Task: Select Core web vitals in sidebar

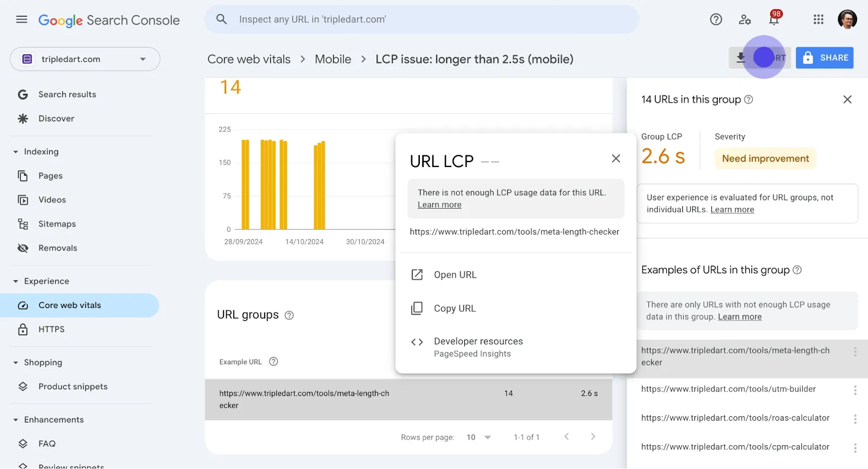Action: click(x=79, y=305)
